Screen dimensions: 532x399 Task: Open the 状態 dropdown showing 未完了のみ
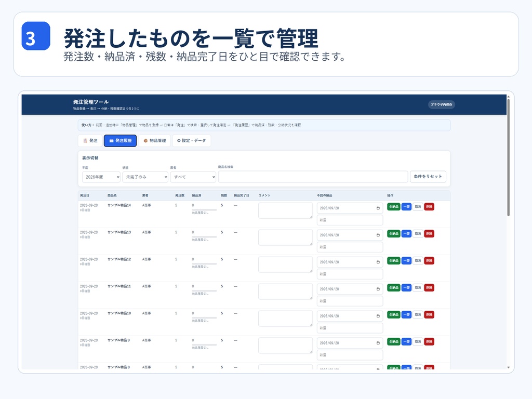click(x=145, y=177)
